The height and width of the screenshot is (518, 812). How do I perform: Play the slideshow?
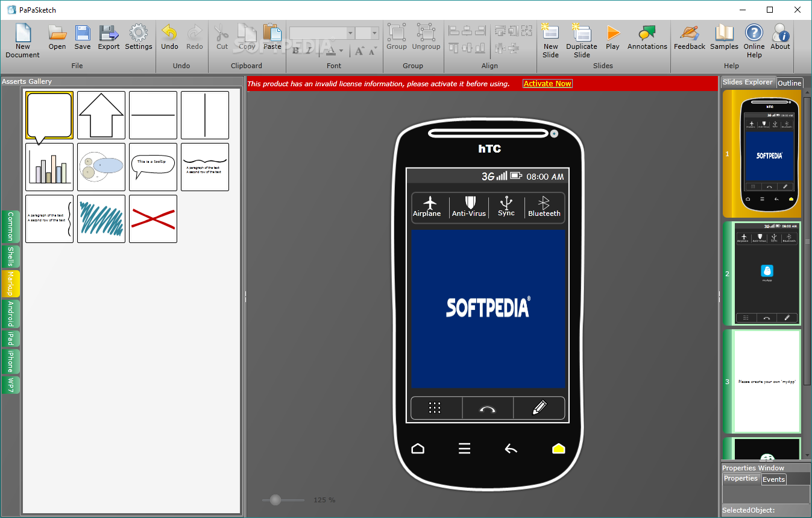tap(613, 37)
